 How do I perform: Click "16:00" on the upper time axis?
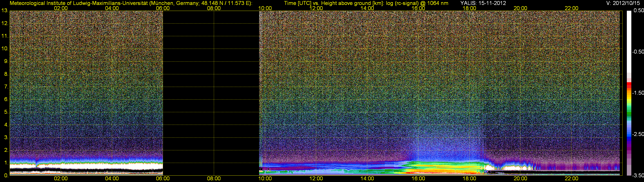(x=418, y=8)
